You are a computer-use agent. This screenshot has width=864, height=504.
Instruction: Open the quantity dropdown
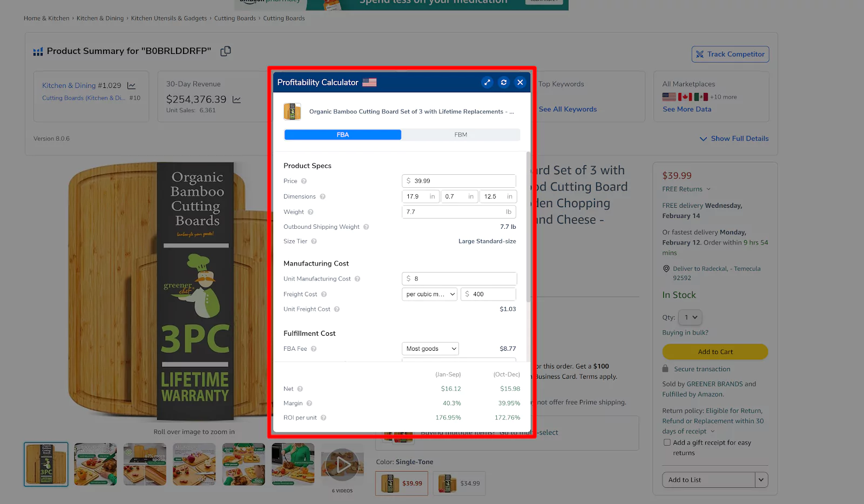click(690, 317)
